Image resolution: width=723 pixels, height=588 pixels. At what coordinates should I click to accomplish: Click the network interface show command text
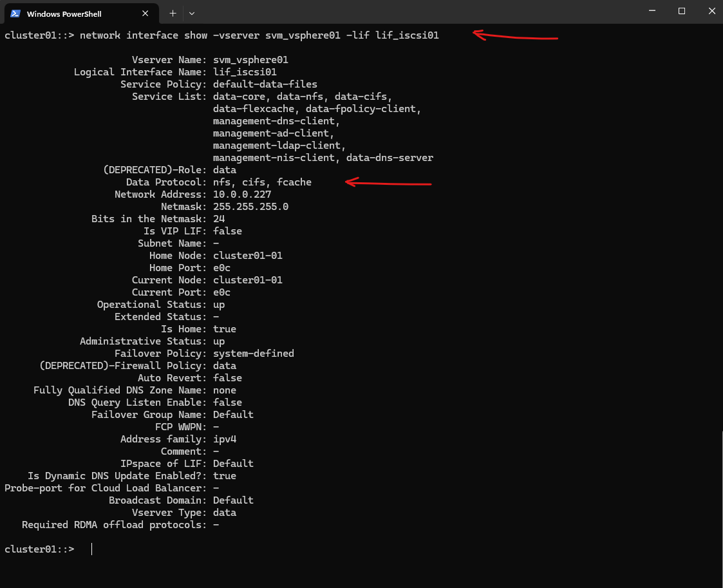(x=259, y=35)
